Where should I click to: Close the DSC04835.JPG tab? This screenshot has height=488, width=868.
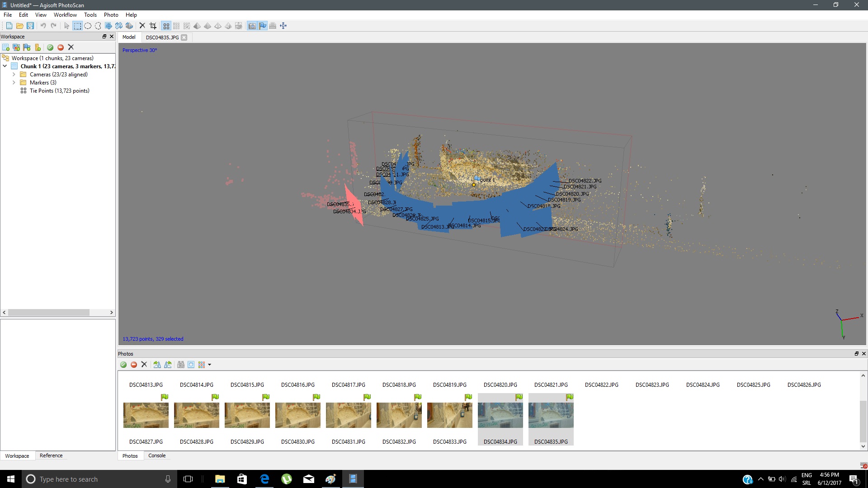(184, 38)
